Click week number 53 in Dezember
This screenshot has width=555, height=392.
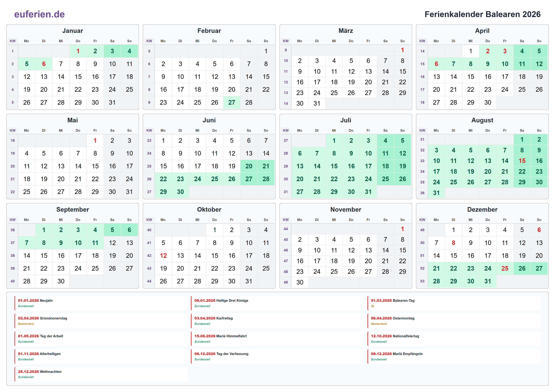422,281
